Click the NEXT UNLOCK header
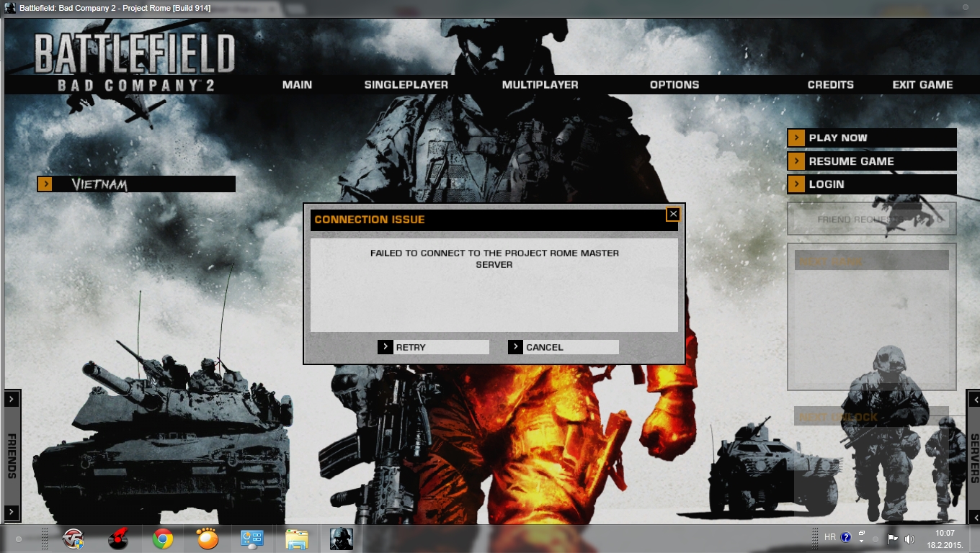Image resolution: width=980 pixels, height=553 pixels. [872, 417]
